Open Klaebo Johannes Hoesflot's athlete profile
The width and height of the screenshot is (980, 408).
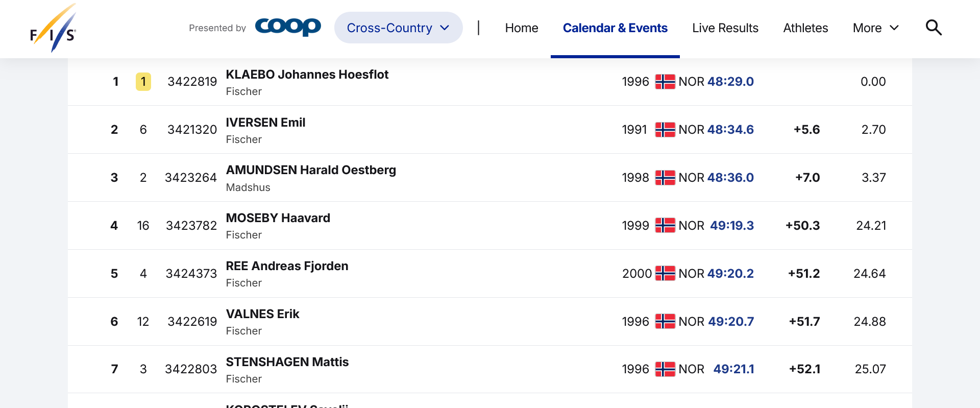click(307, 75)
